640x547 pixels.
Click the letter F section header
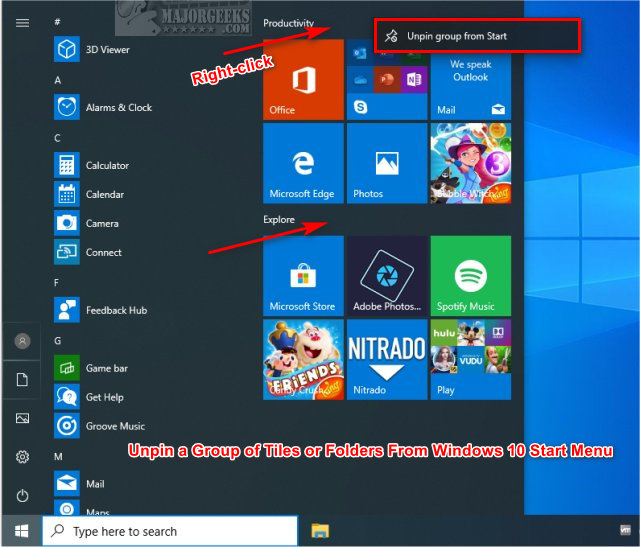(x=56, y=282)
